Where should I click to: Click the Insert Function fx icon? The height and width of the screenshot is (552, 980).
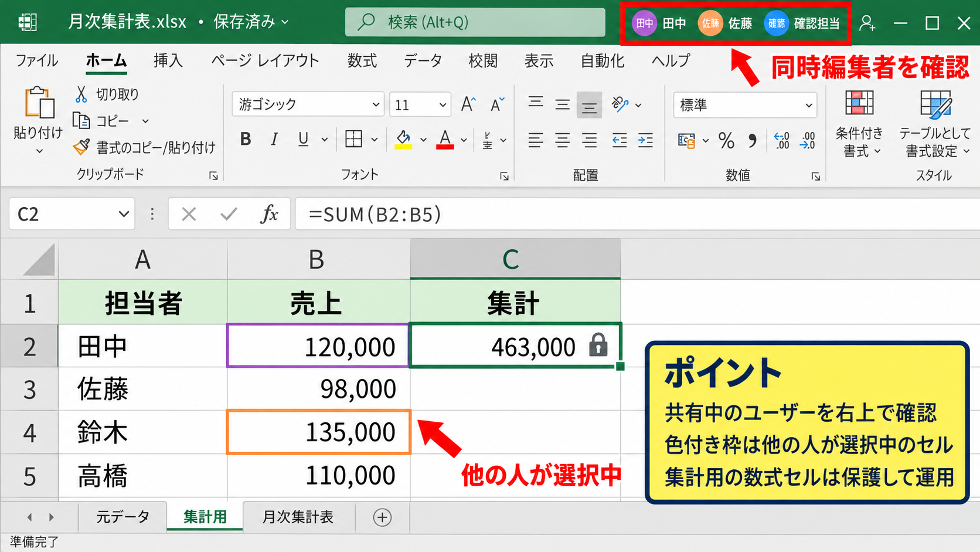pos(269,214)
